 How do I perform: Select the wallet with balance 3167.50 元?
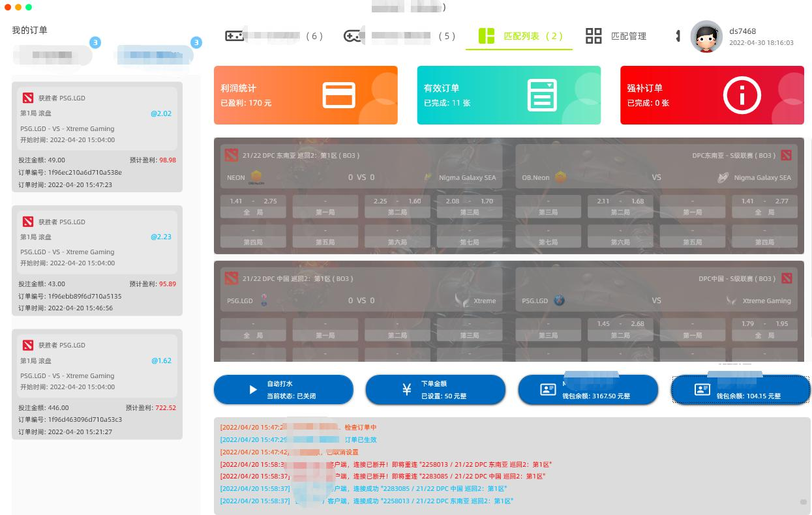click(588, 390)
